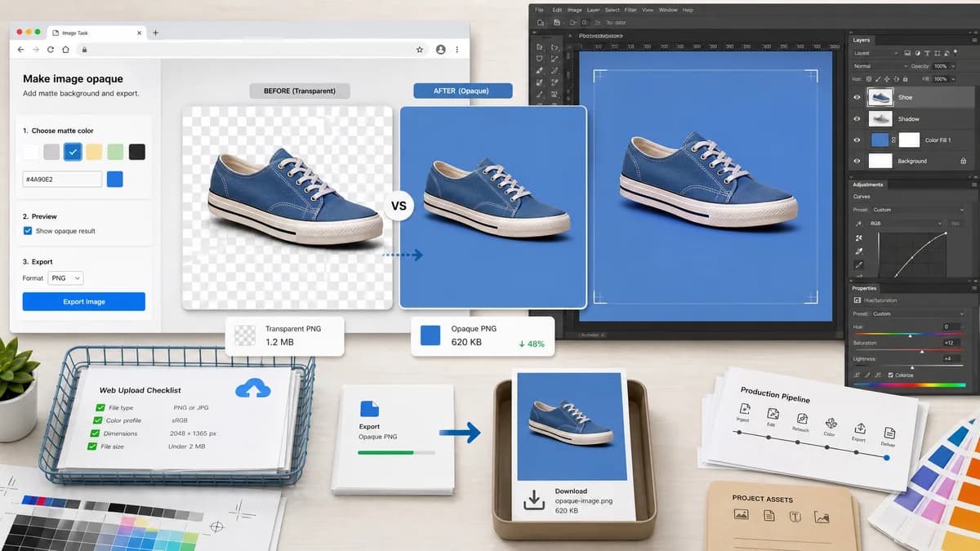Click the Saturation slider track
980x551 pixels.
click(x=909, y=351)
